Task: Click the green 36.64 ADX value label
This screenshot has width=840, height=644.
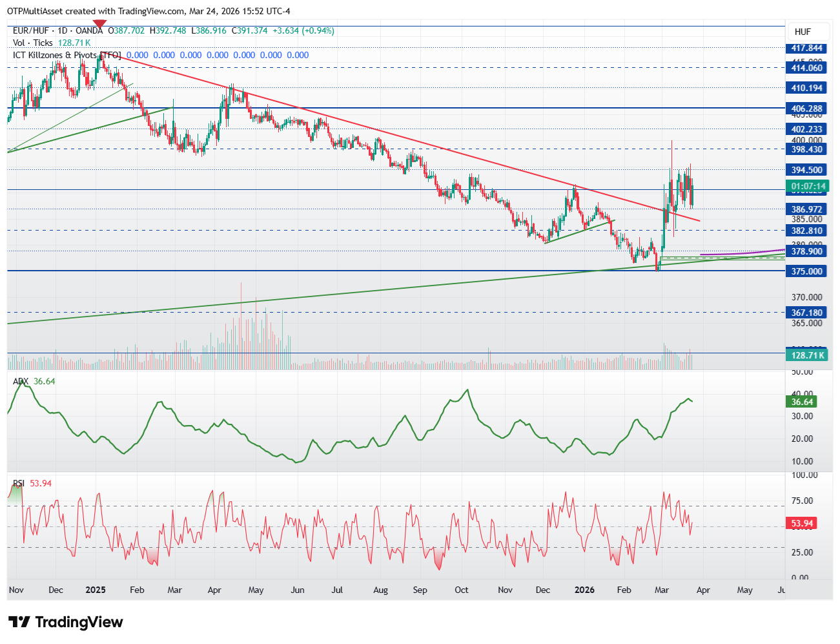Action: (x=802, y=402)
